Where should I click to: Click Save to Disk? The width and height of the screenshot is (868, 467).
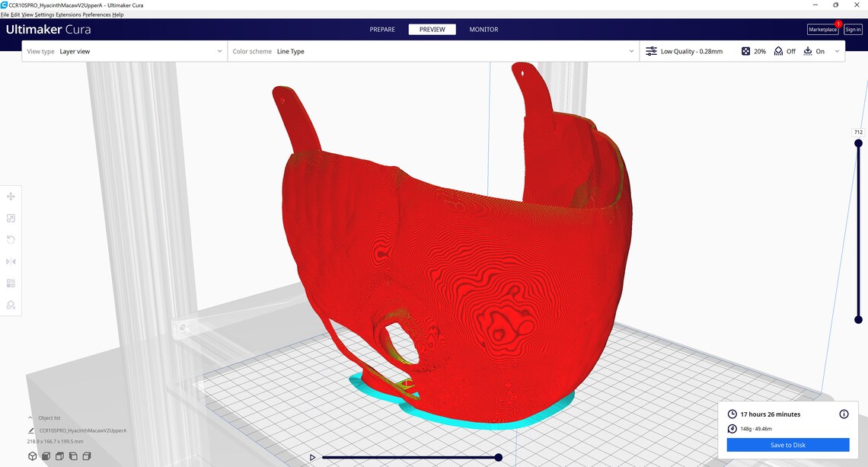tap(788, 444)
